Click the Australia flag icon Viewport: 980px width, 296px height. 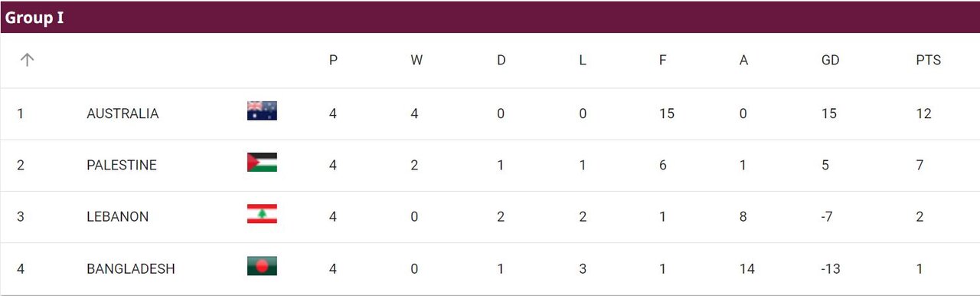262,111
